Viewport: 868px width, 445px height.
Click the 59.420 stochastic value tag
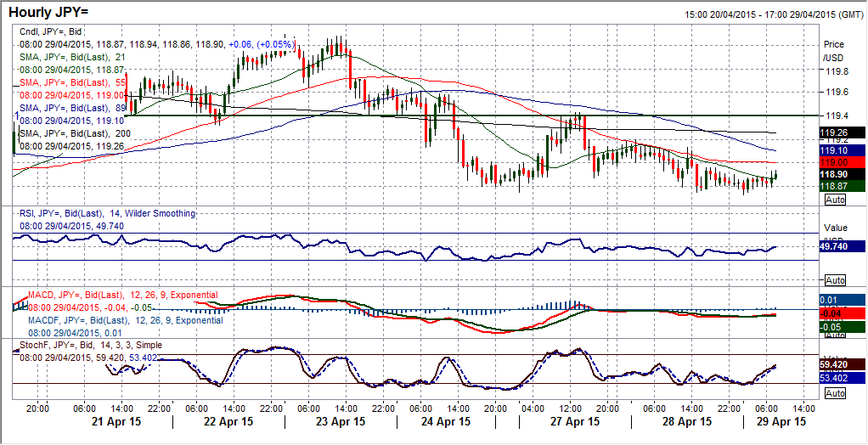[842, 364]
